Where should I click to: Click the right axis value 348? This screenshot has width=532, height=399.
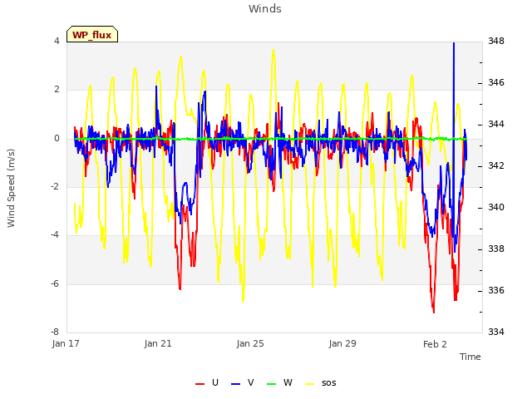click(x=496, y=41)
